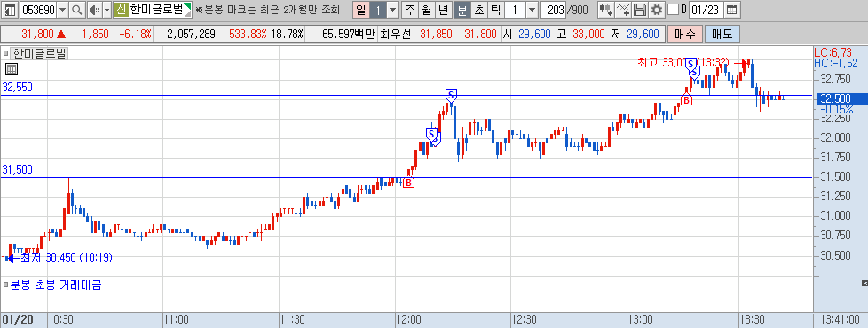The image size is (868, 328).
Task: Open the stock search magnifier icon
Action: (77, 10)
